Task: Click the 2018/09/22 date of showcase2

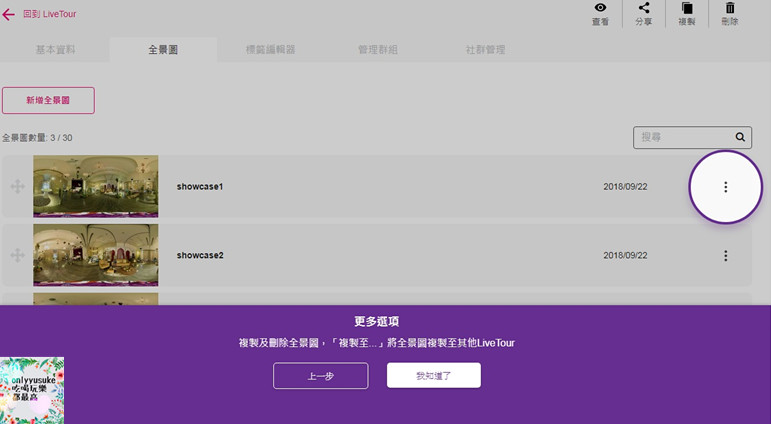Action: pos(625,256)
